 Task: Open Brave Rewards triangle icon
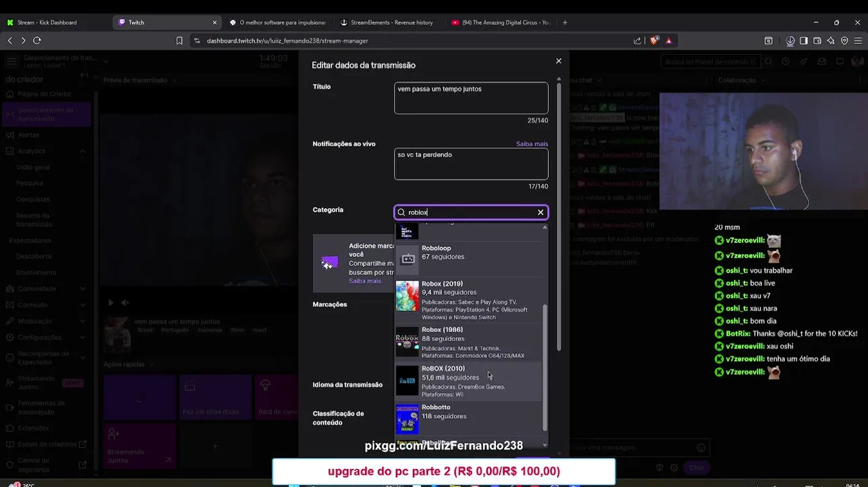668,41
